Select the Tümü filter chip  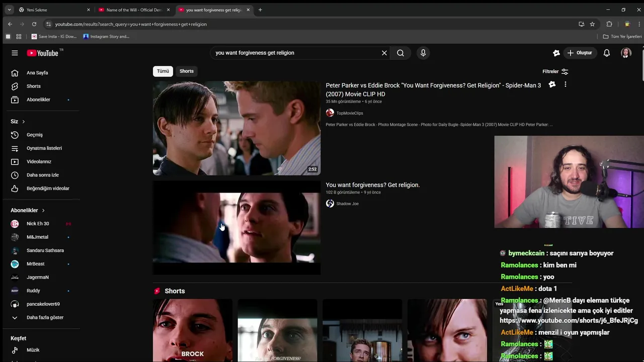point(163,71)
